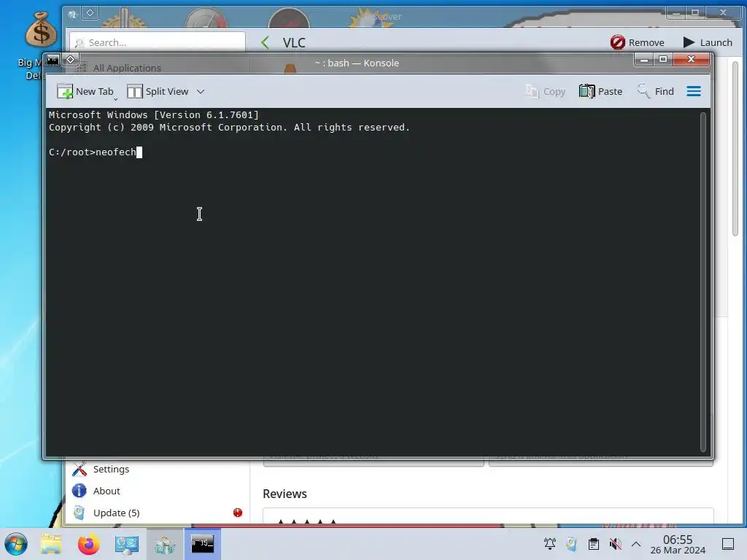747x560 pixels.
Task: Open the system settings taskbar icon
Action: click(x=127, y=544)
